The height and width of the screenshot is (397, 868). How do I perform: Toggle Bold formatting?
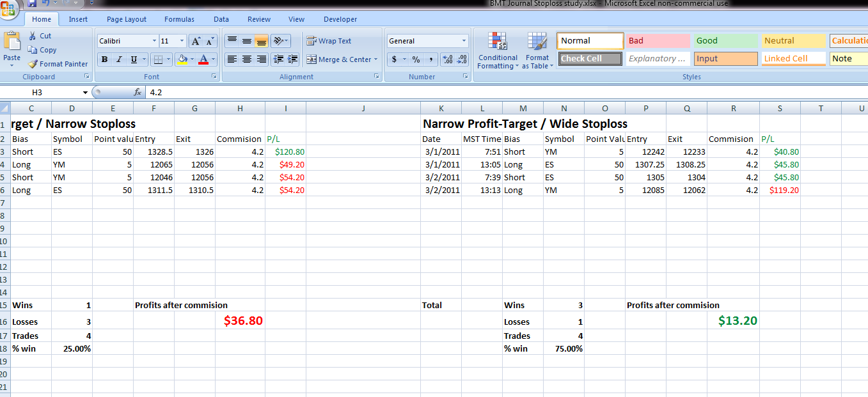pos(104,59)
